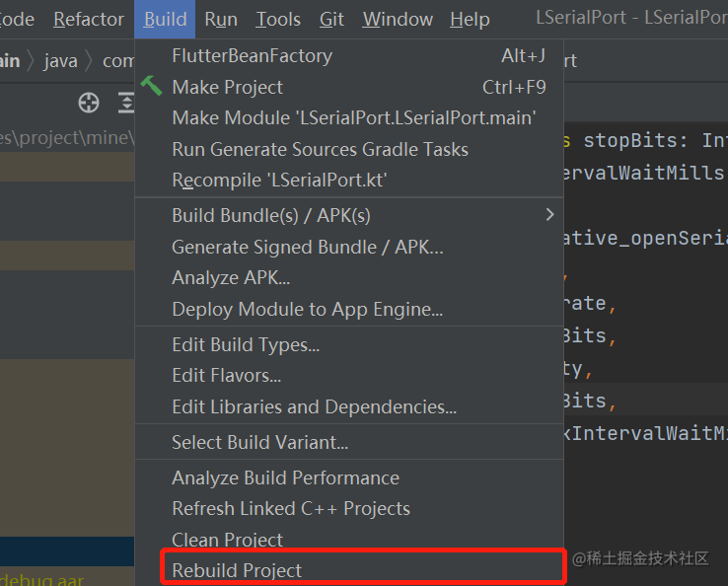728x586 pixels.
Task: Click the expand all icon in project toolbar
Action: (126, 103)
